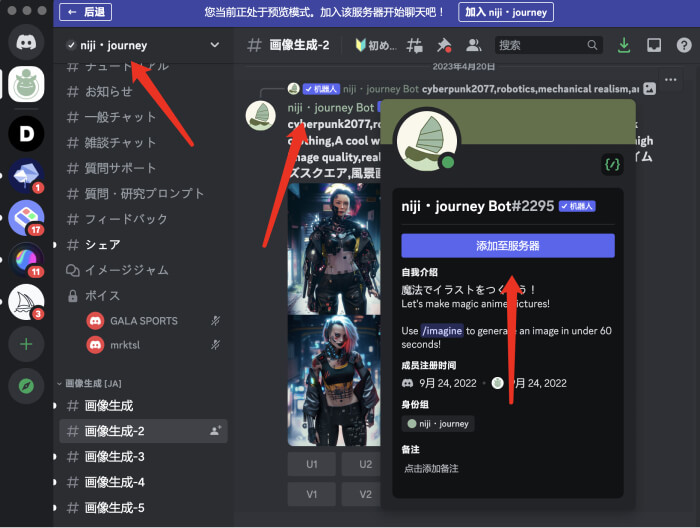The image size is (700, 528).
Task: Click the niji・journey role tag
Action: click(438, 424)
